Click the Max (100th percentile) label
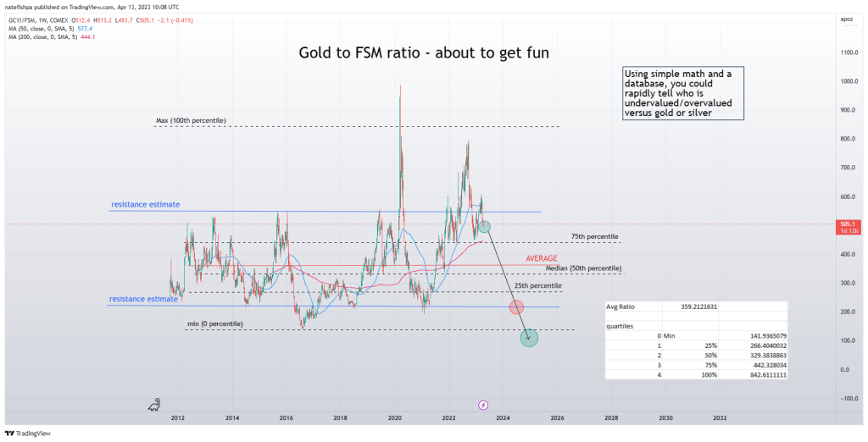The image size is (868, 442). pyautogui.click(x=191, y=121)
